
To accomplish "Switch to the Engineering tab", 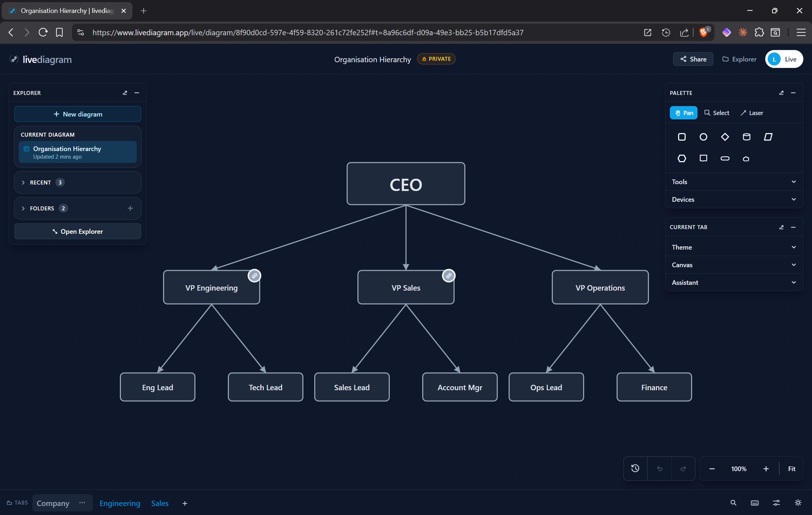I will coord(120,503).
